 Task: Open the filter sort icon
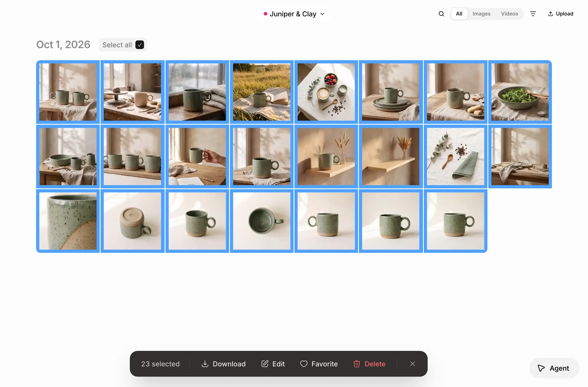click(x=533, y=14)
